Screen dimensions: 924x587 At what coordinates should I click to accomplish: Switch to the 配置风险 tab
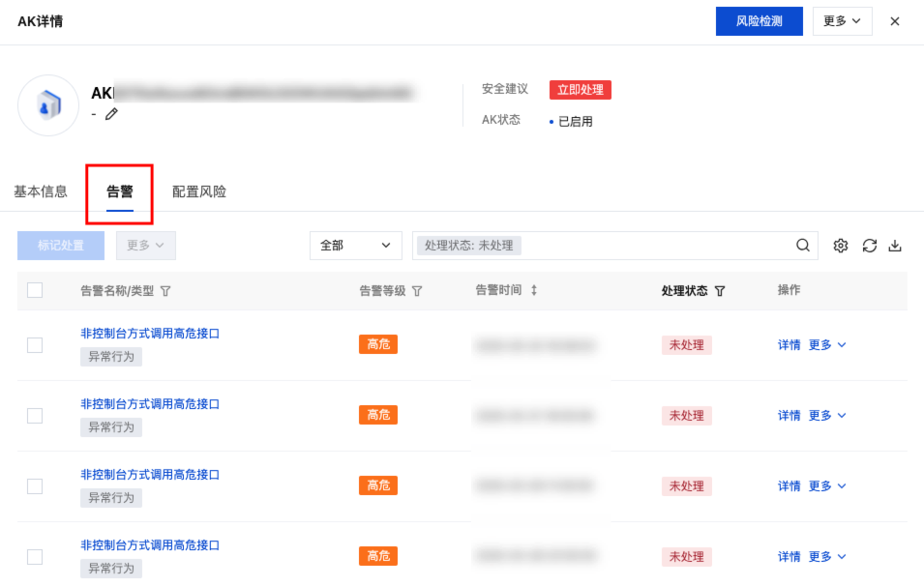[x=199, y=191]
